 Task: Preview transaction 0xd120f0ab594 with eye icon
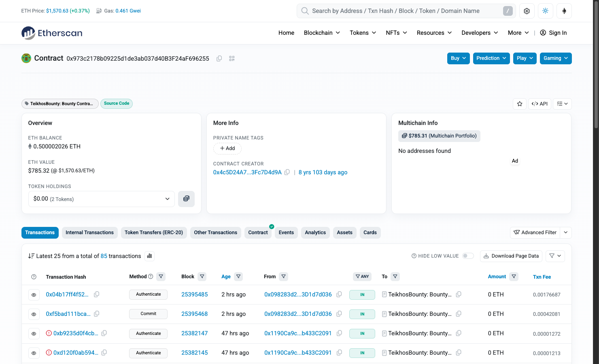click(x=34, y=353)
